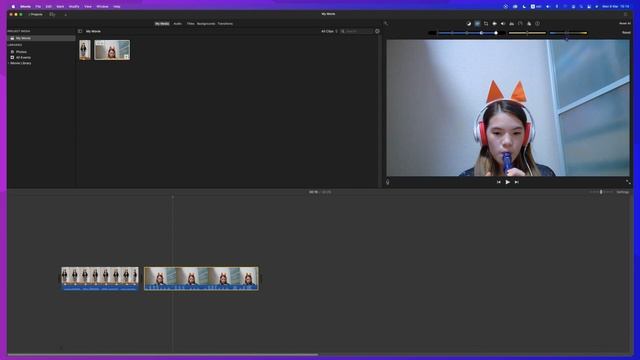This screenshot has width=640, height=360.
Task: Click the Reset color correction button
Action: pos(626,33)
